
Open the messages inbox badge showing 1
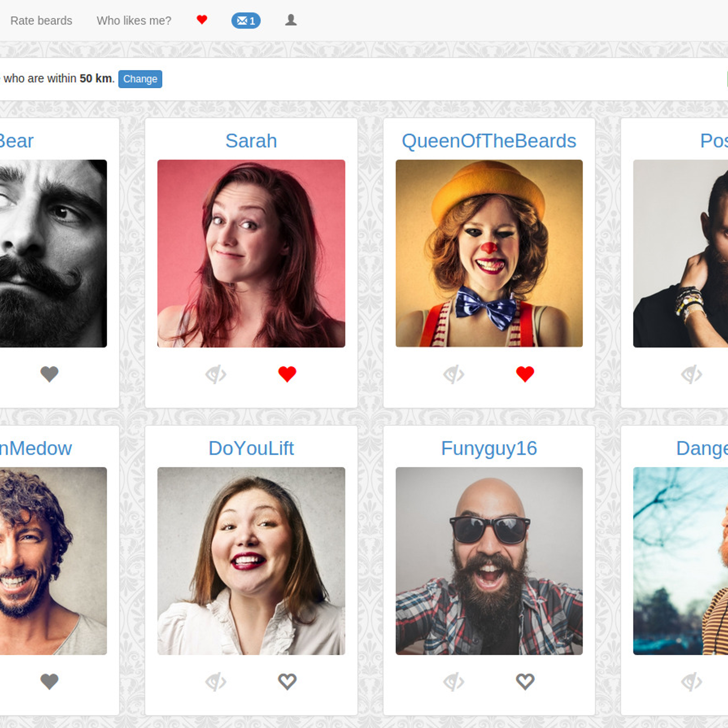click(246, 20)
